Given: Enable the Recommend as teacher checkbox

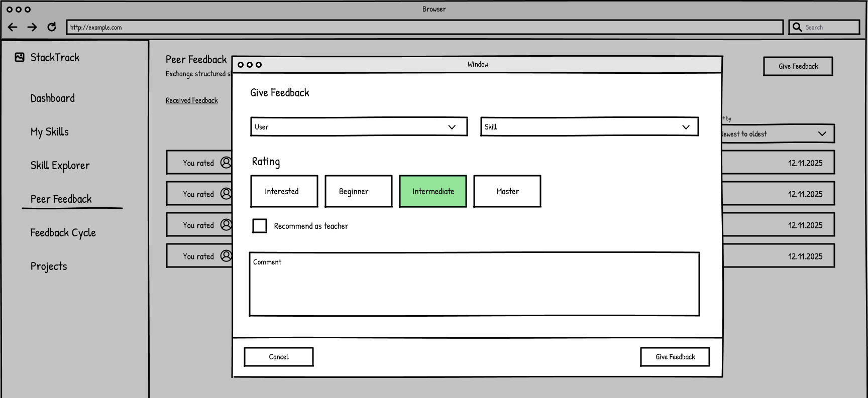Looking at the screenshot, I should coord(260,226).
